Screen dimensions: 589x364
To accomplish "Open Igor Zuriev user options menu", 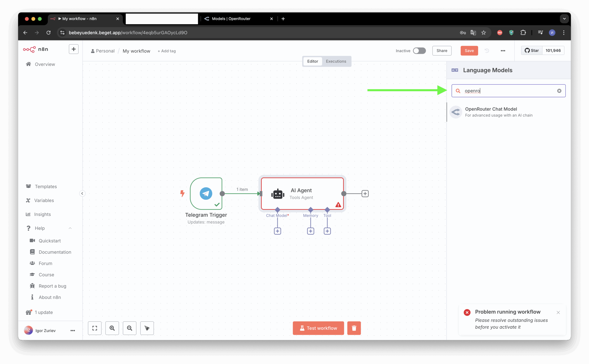I will pyautogui.click(x=72, y=330).
